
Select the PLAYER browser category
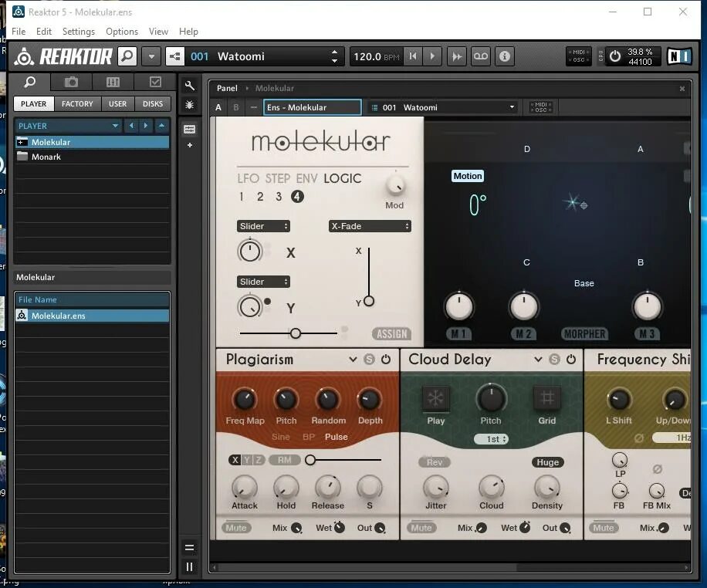(x=34, y=103)
